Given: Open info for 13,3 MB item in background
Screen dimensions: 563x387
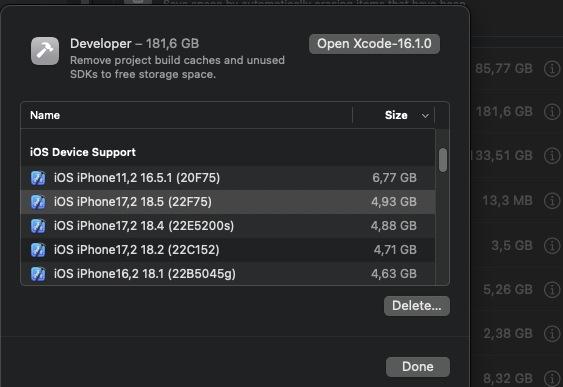Looking at the screenshot, I should point(552,200).
